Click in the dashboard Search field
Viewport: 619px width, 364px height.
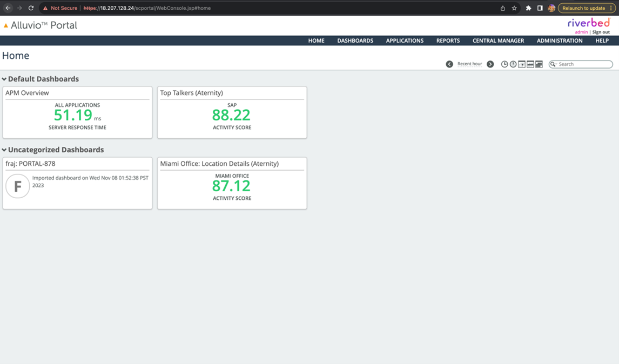(584, 64)
